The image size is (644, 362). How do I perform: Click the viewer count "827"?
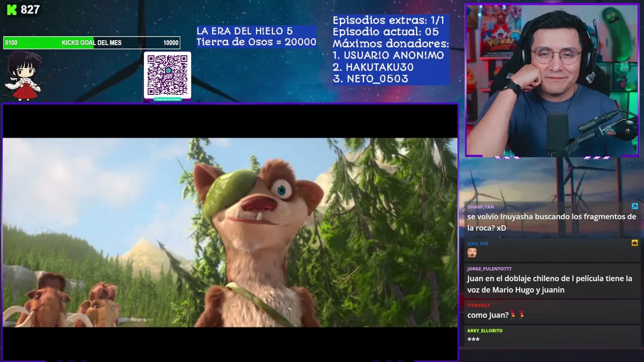pos(30,10)
